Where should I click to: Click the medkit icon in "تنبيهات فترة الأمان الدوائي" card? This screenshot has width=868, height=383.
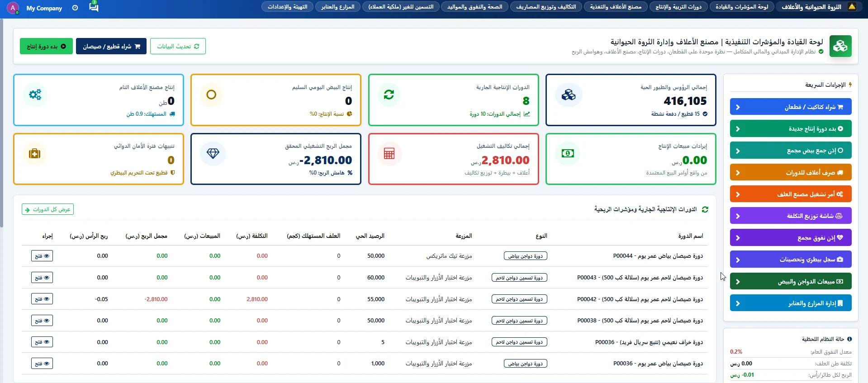(x=35, y=154)
